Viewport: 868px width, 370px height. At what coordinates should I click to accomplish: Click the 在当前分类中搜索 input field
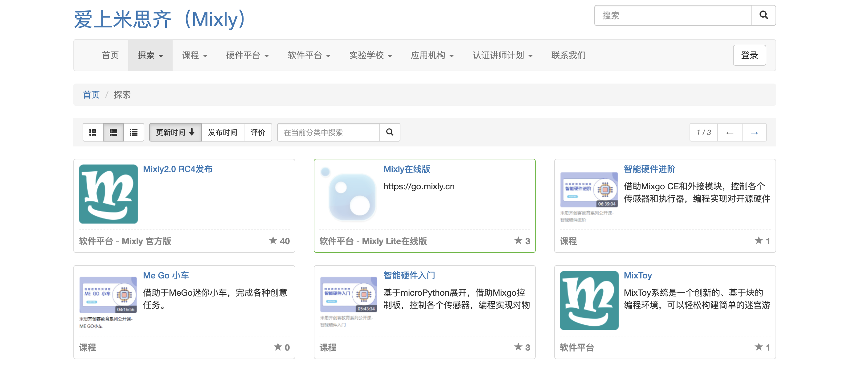(x=328, y=132)
